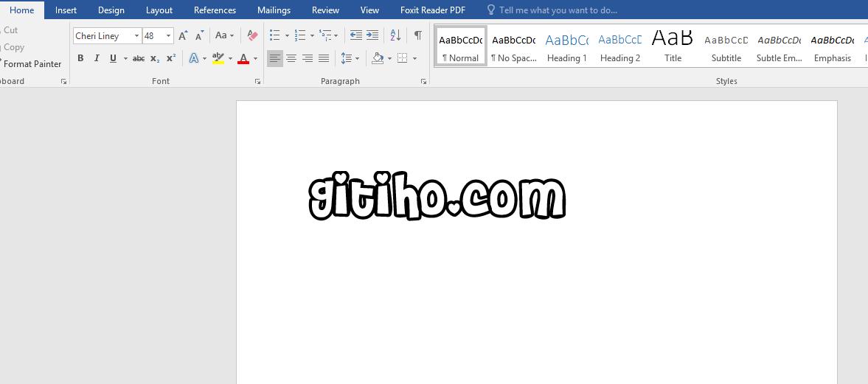Click the Increase Font Size icon

[x=183, y=35]
